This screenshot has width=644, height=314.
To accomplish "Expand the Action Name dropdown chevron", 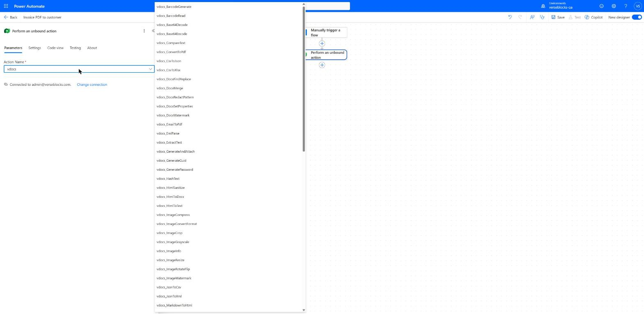I will point(150,69).
